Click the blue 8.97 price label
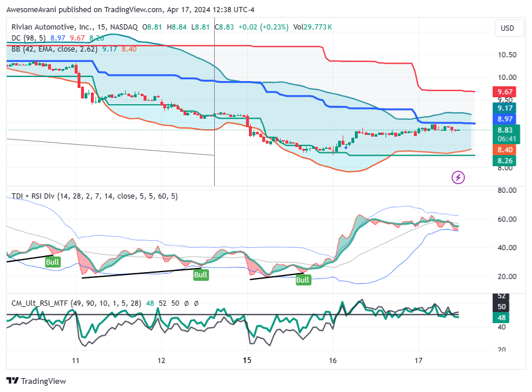Viewport: 532px width, 392px height. [x=505, y=119]
